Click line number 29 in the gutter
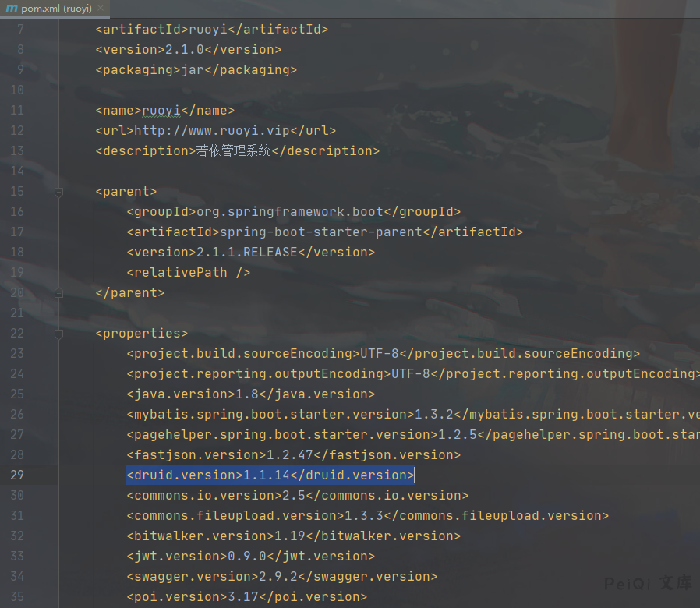 [16, 475]
